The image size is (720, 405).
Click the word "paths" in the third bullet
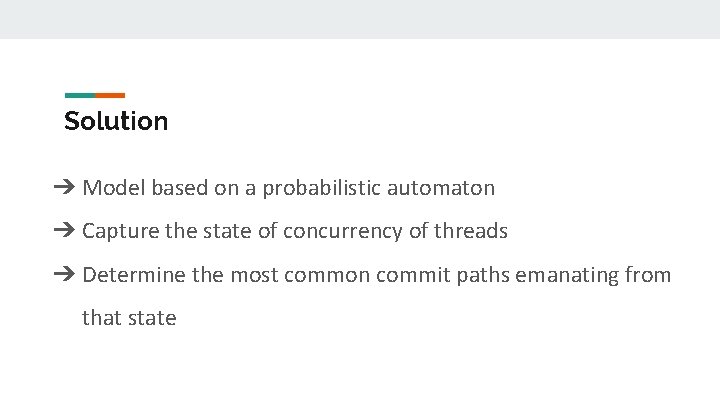pos(483,276)
